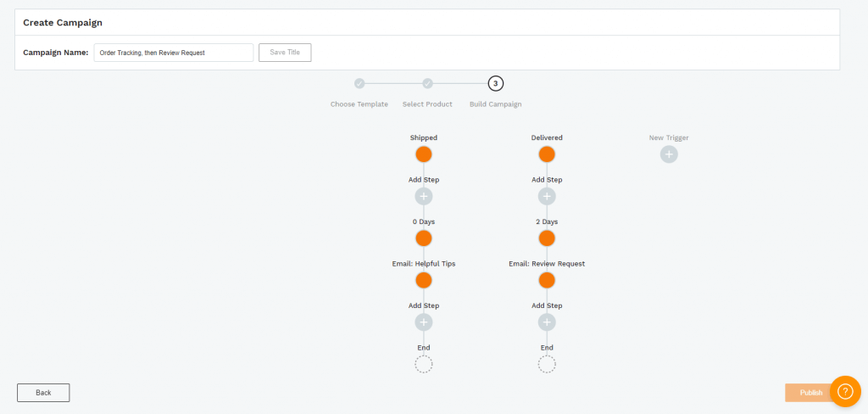The height and width of the screenshot is (414, 868).
Task: Go to the Choose Template step checkmark
Action: pos(359,84)
